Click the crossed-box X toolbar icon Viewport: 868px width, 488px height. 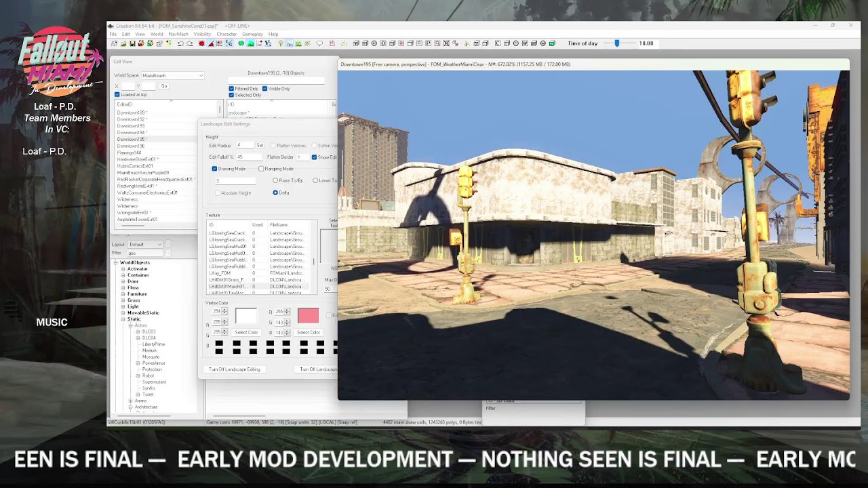446,43
